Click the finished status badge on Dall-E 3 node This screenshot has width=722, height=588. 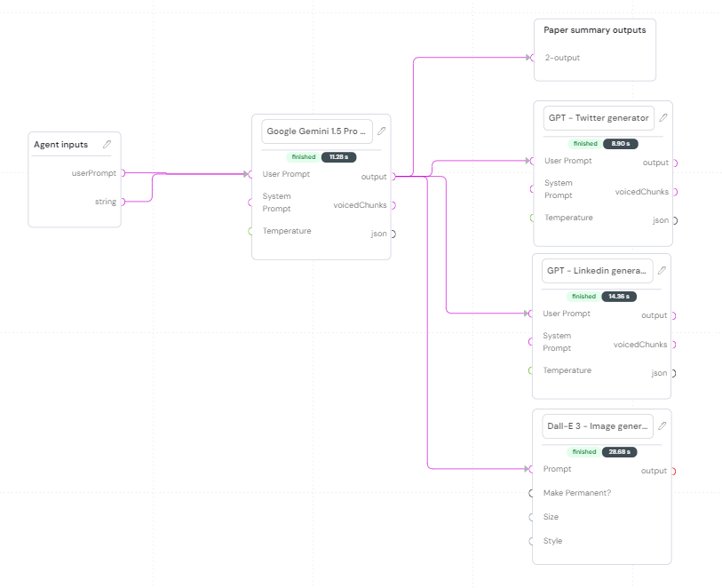[x=584, y=452]
